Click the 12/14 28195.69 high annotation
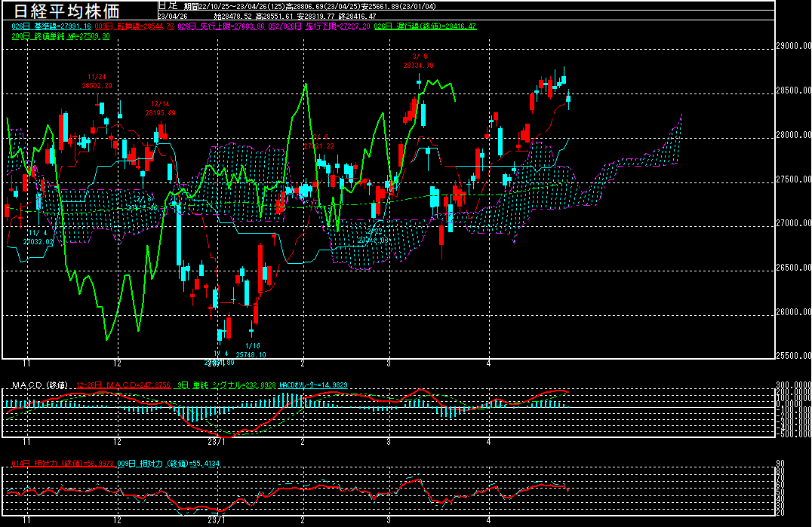This screenshot has width=812, height=527. point(160,108)
